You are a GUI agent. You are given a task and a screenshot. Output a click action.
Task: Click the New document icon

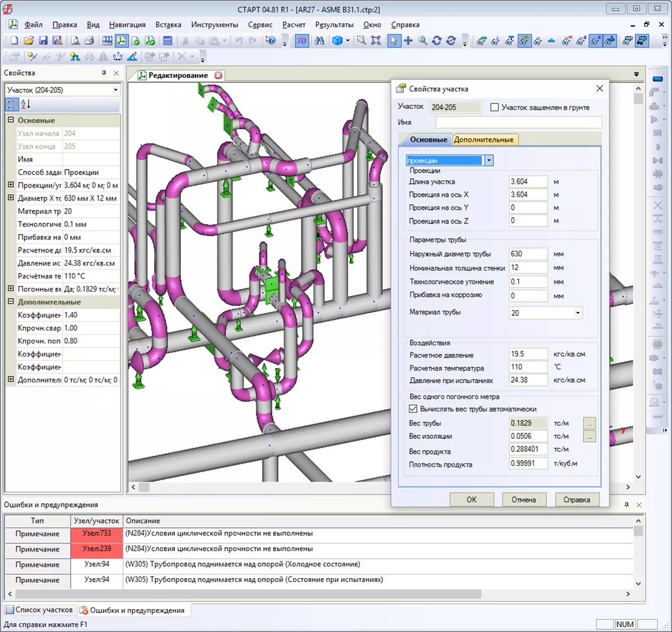(x=14, y=41)
